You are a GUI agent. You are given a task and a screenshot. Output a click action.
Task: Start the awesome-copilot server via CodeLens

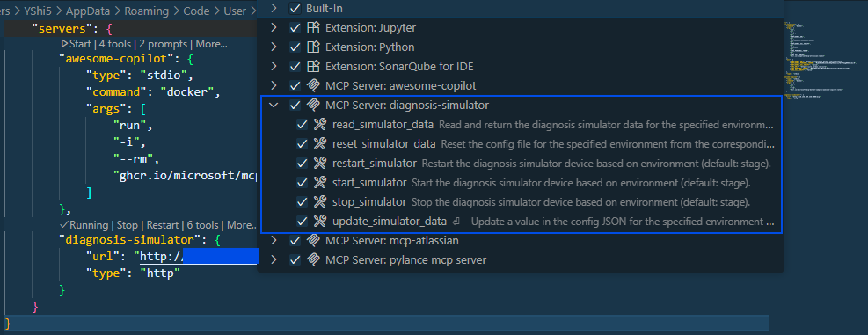pos(76,44)
